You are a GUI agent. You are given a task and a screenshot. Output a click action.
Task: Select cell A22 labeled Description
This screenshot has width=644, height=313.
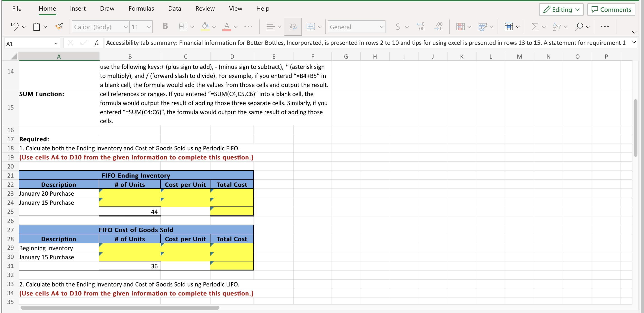pos(59,185)
